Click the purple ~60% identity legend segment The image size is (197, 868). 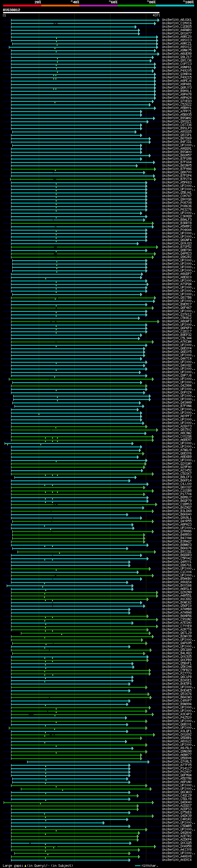pos(99,6)
